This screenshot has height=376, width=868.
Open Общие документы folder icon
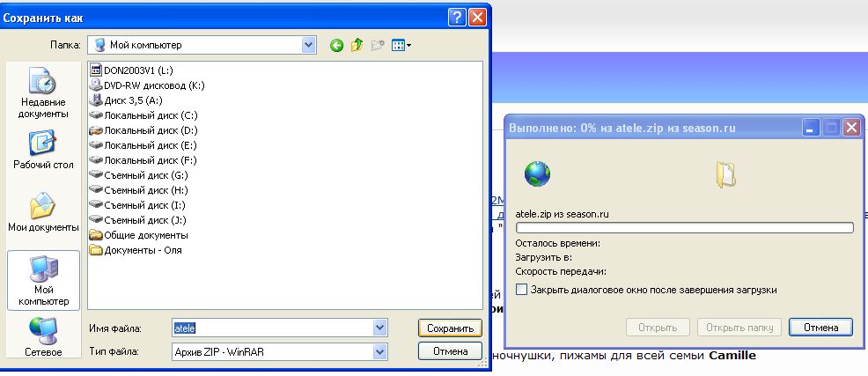pos(96,235)
